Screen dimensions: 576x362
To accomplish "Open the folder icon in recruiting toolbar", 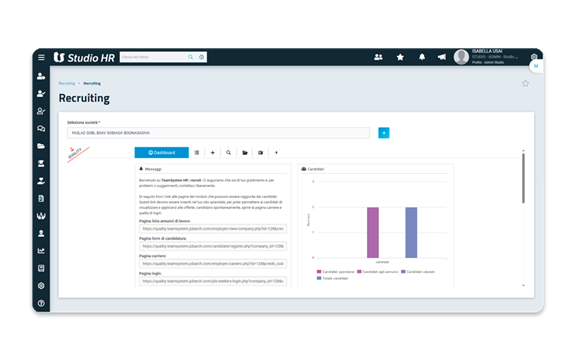I will (245, 153).
